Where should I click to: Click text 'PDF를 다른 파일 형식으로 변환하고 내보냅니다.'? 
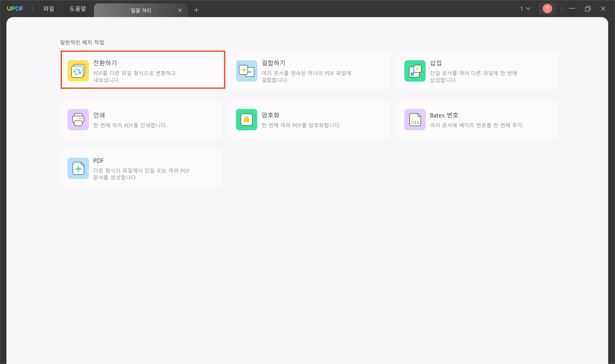tap(134, 76)
